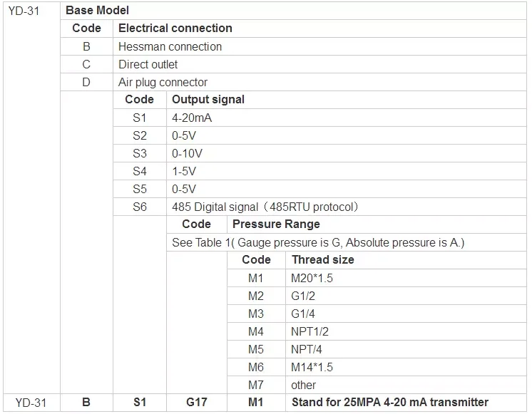This screenshot has width=532, height=414.
Task: Click the 25MPA 4-20 mA transmitter description
Action: 391,403
